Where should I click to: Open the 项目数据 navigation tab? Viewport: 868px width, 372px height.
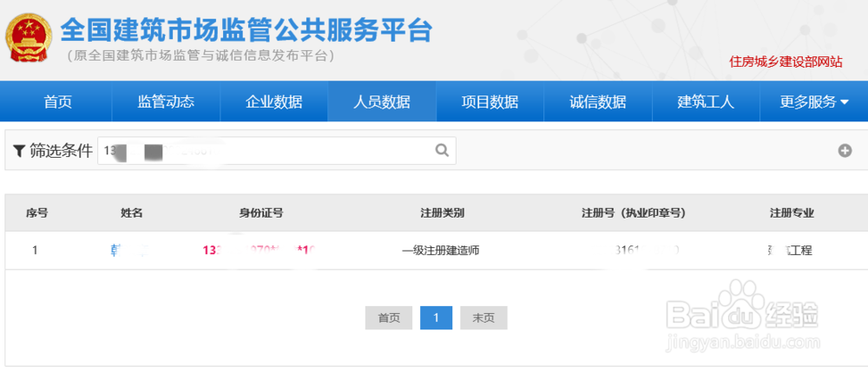coord(490,101)
